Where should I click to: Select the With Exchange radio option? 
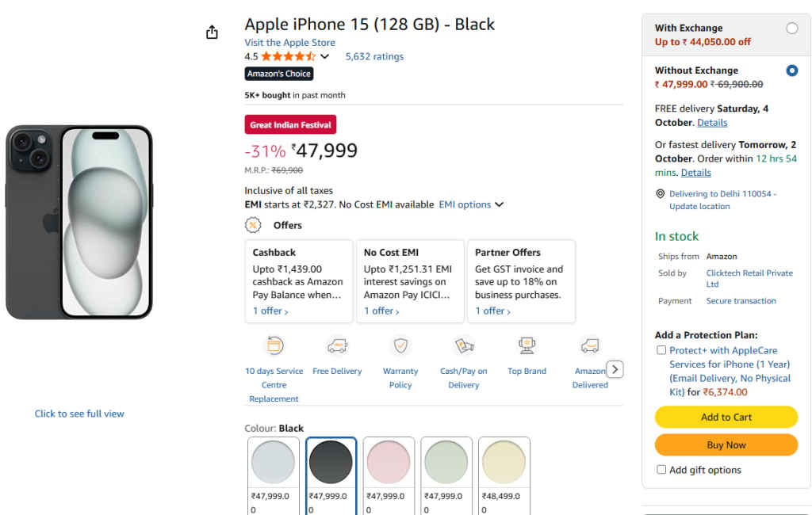(791, 29)
